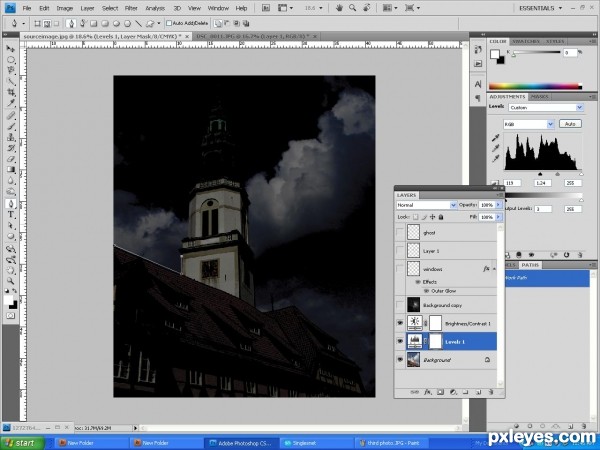Select the Pen tool in toolbox
The width and height of the screenshot is (600, 450).
tap(10, 204)
